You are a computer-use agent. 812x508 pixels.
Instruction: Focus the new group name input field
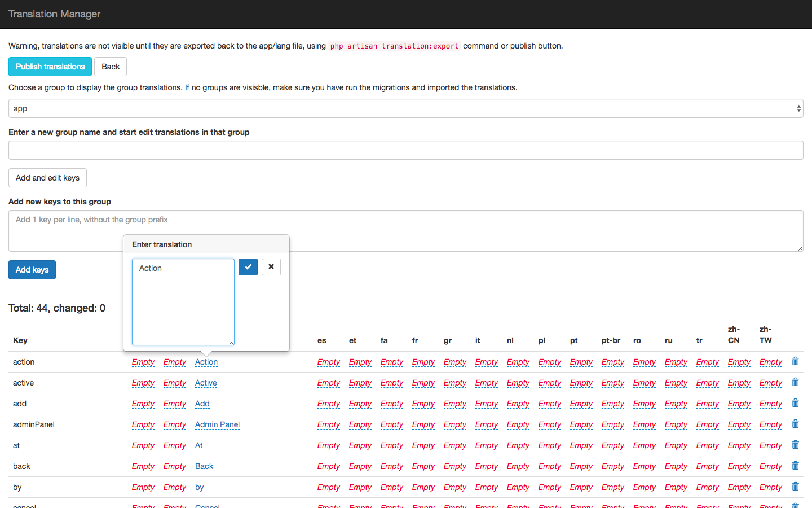(x=405, y=150)
